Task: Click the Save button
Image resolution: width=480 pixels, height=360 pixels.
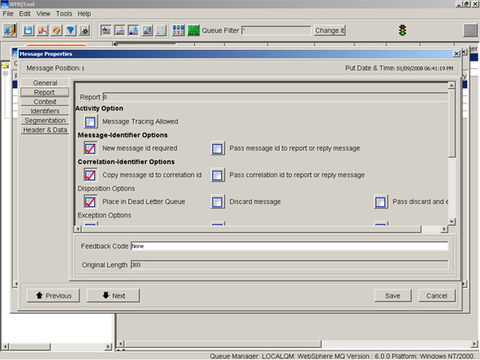Action: [x=393, y=296]
